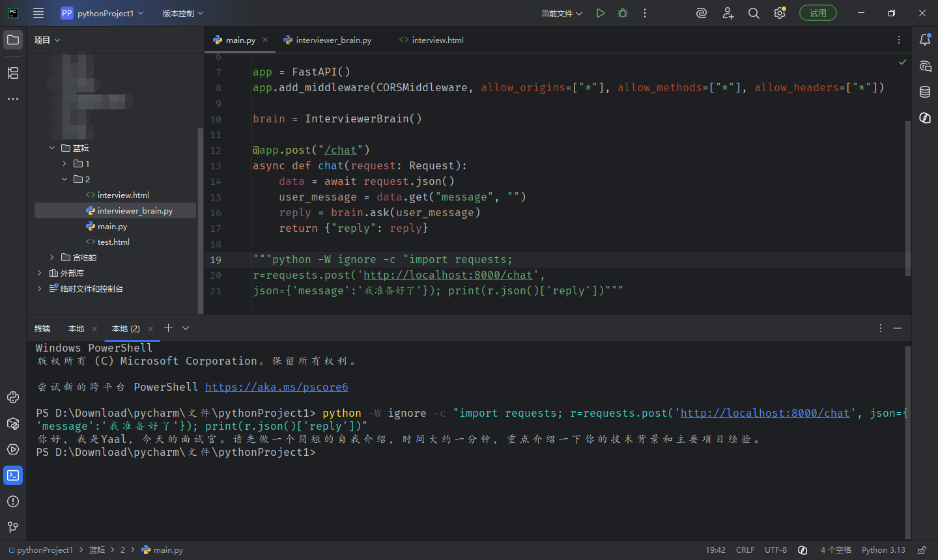The image size is (938, 560).
Task: Start debugging with the bug icon
Action: (623, 13)
